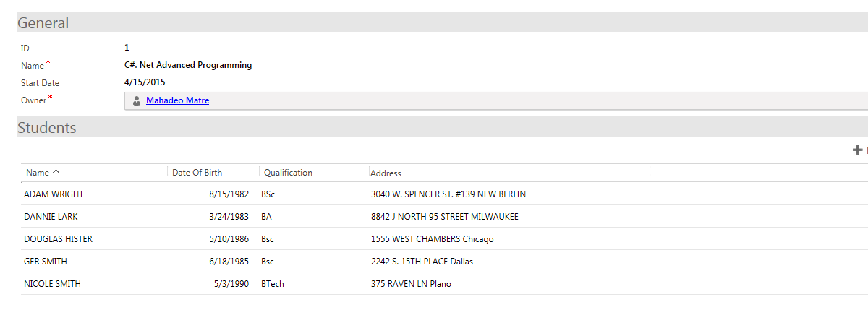Click the Address column header
This screenshot has width=868, height=310.
click(x=386, y=173)
